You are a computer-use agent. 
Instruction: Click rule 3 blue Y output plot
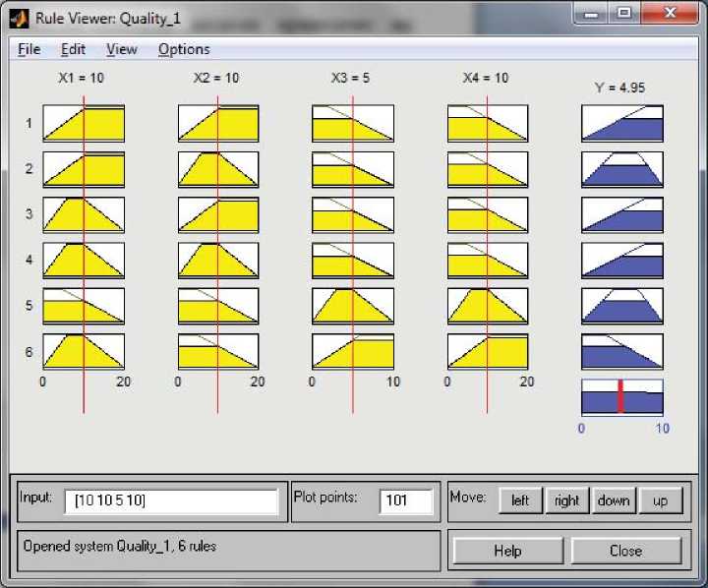(622, 214)
